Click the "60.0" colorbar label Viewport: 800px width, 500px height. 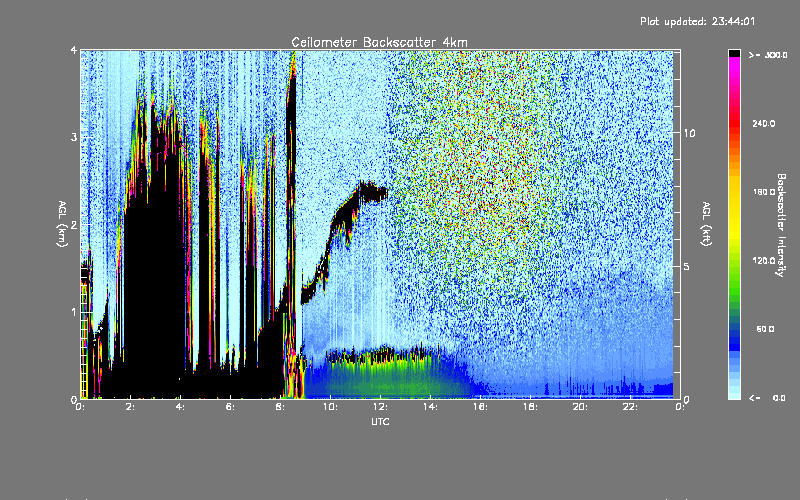[x=765, y=329]
